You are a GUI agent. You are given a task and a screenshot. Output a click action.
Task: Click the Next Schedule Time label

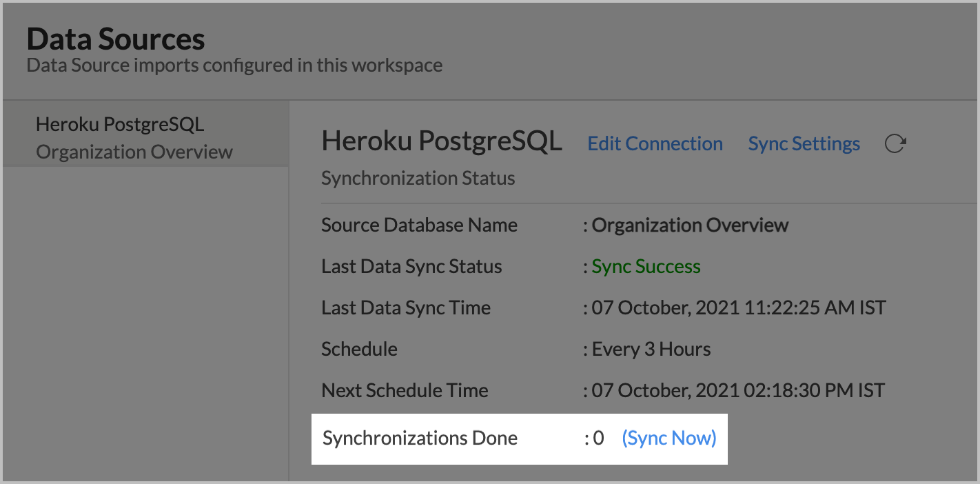point(405,390)
